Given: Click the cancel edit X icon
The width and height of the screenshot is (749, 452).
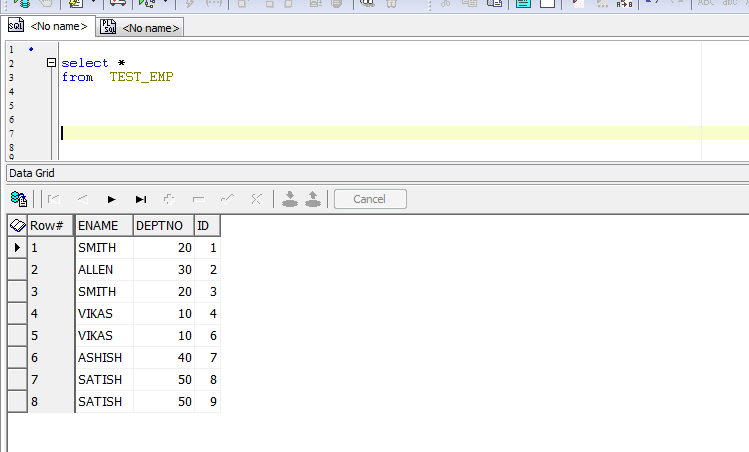Looking at the screenshot, I should click(255, 199).
